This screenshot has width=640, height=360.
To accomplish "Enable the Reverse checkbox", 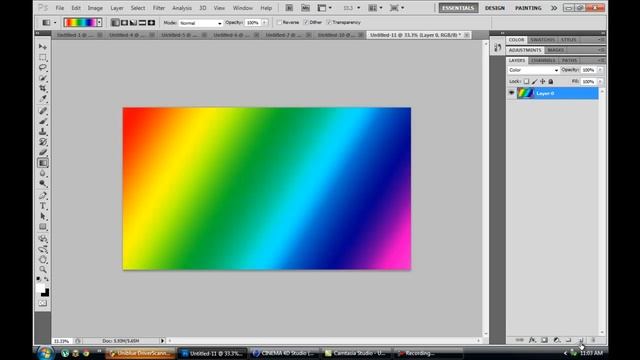I will (279, 22).
